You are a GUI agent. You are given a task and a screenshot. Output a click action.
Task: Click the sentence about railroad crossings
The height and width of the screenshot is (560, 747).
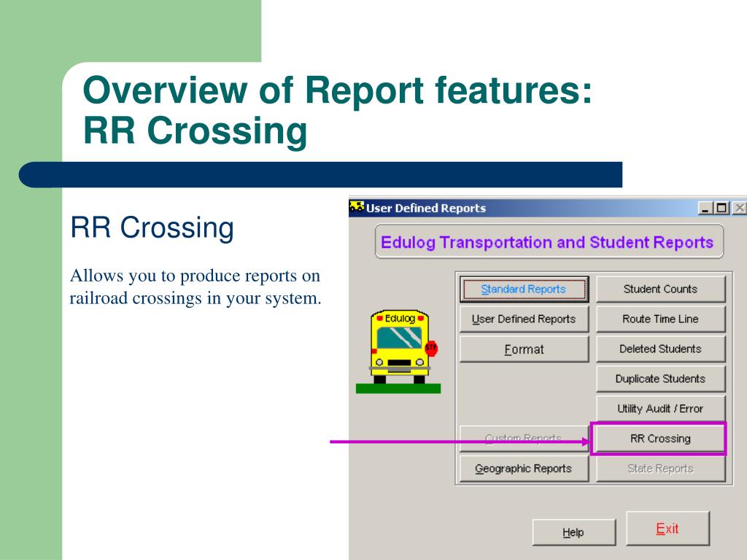coord(196,287)
